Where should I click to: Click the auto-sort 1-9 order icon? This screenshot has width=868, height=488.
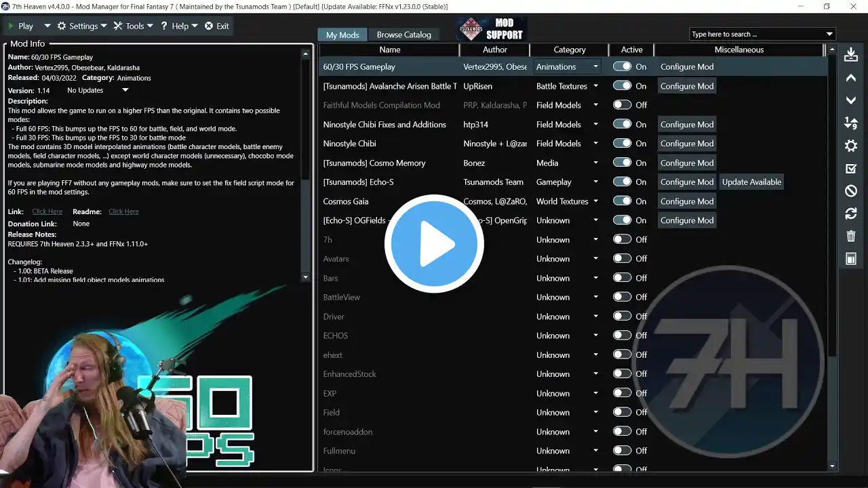(851, 123)
